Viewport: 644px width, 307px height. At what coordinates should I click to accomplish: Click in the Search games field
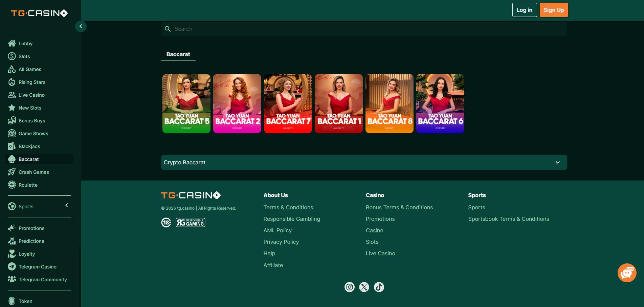point(364,29)
